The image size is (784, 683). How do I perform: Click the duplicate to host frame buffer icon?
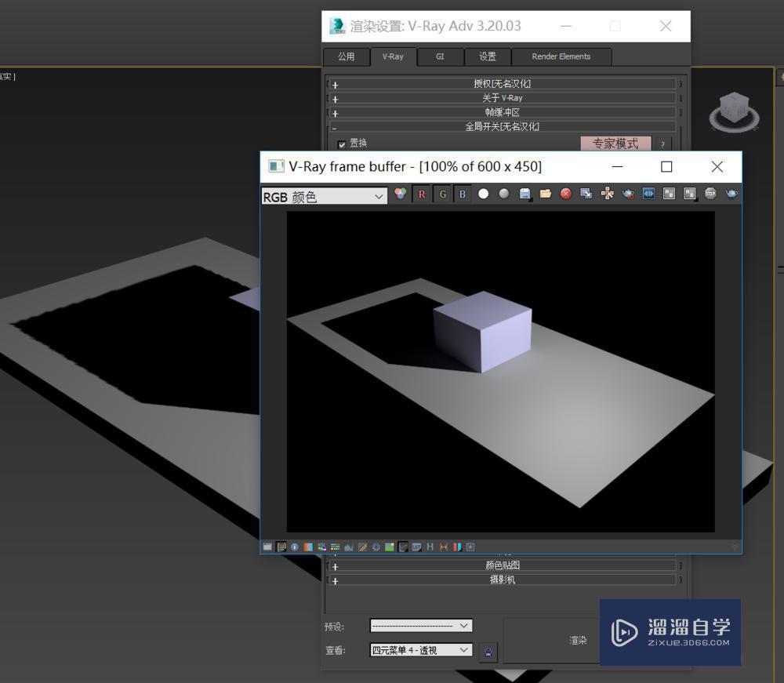pyautogui.click(x=586, y=194)
